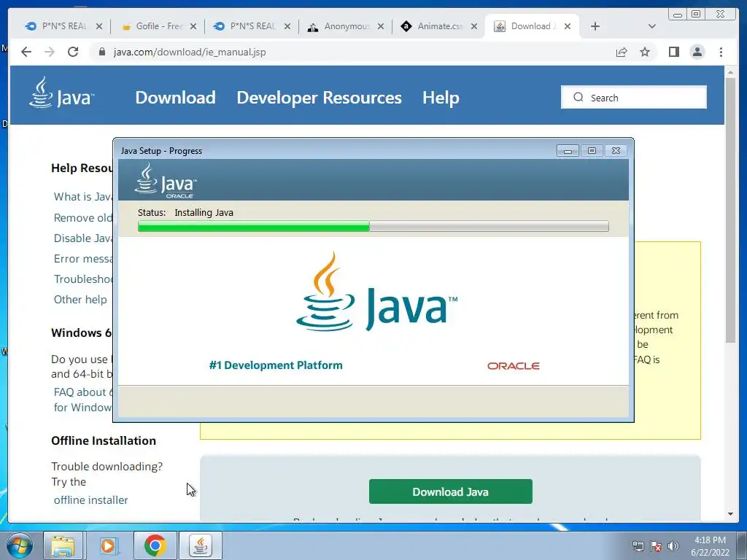Click the Java logo in setup dialog header

166,181
